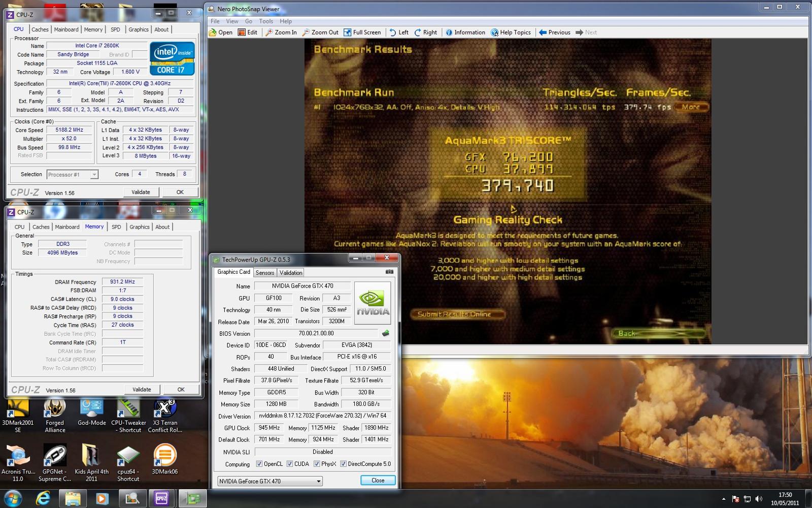Image resolution: width=812 pixels, height=508 pixels.
Task: Switch to Validation tab in GPU-Z
Action: click(x=291, y=273)
